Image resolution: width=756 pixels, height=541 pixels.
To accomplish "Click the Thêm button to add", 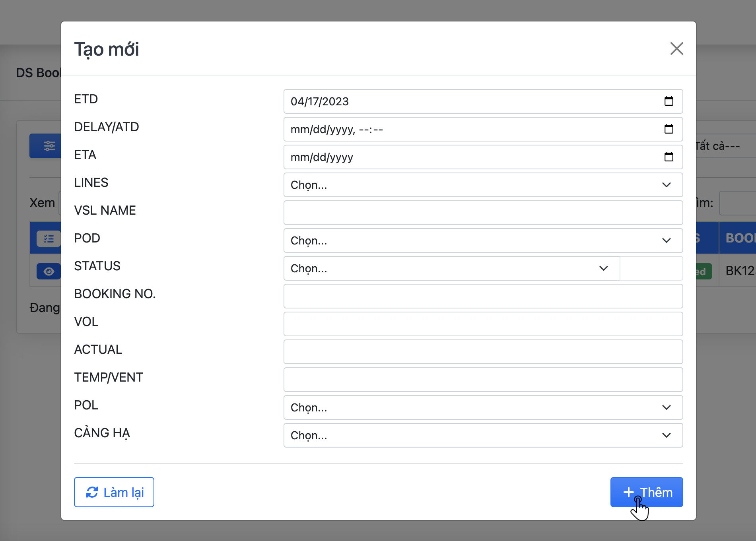I will (646, 492).
